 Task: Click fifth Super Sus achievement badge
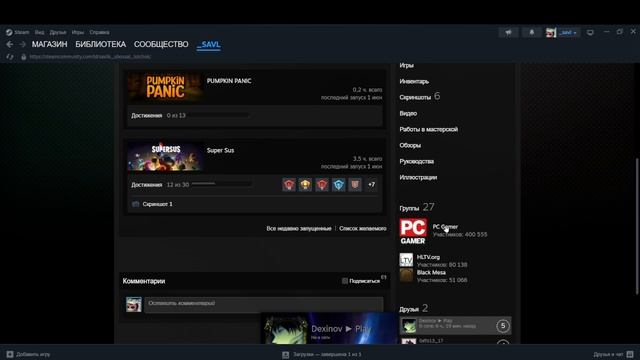pyautogui.click(x=355, y=185)
